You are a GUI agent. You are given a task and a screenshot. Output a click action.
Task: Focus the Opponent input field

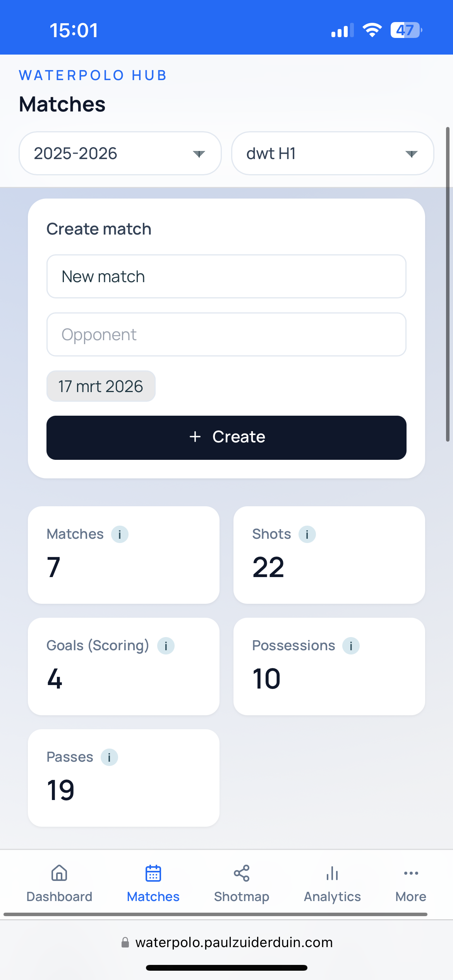[226, 334]
